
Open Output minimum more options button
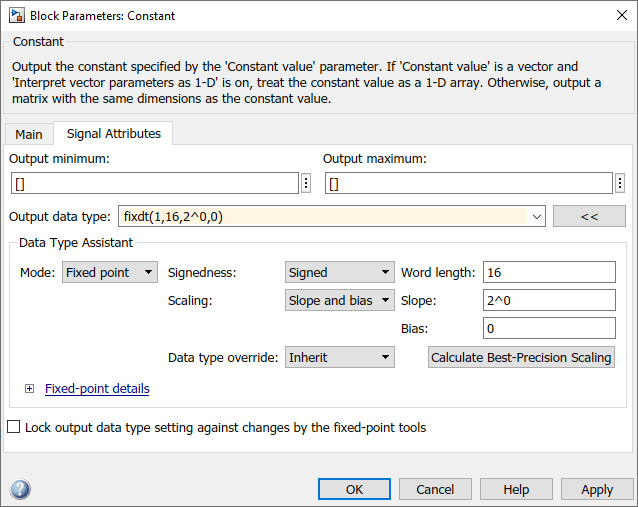click(306, 183)
